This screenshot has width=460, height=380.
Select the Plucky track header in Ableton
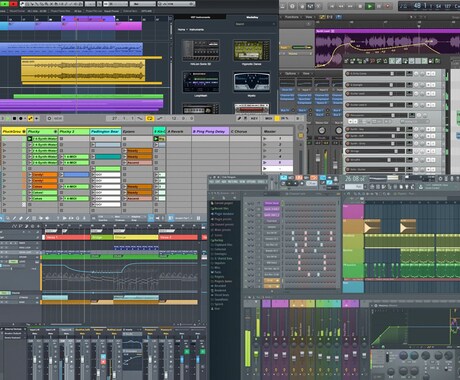(42, 131)
